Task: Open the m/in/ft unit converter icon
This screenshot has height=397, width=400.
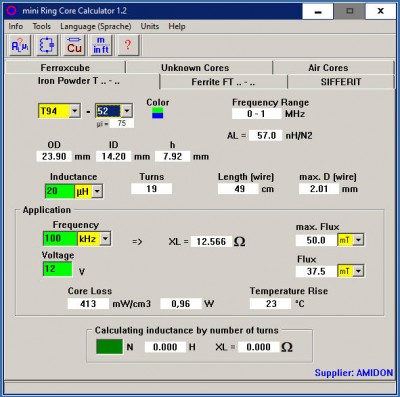Action: coord(101,45)
